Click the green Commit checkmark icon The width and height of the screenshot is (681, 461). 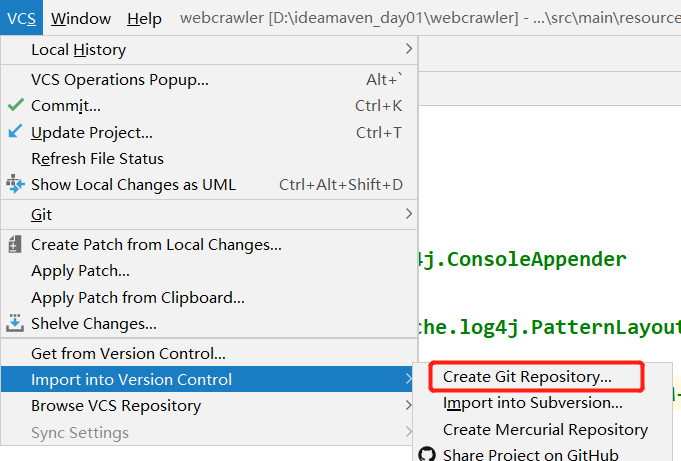tap(15, 105)
